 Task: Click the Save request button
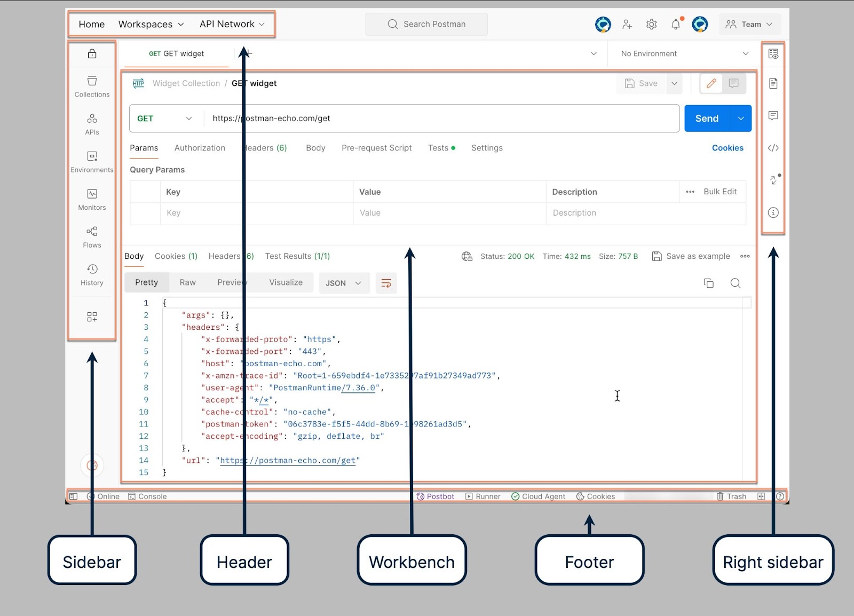tap(641, 83)
